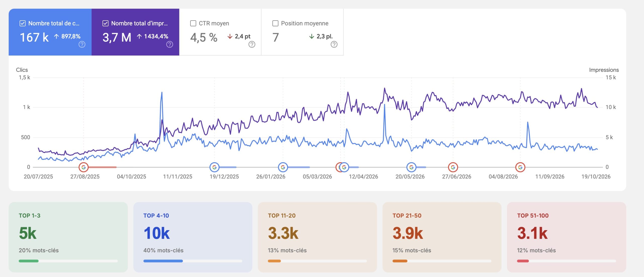This screenshot has height=277, width=644.
Task: Click the 1,5 k clicks axis label
Action: (24, 78)
